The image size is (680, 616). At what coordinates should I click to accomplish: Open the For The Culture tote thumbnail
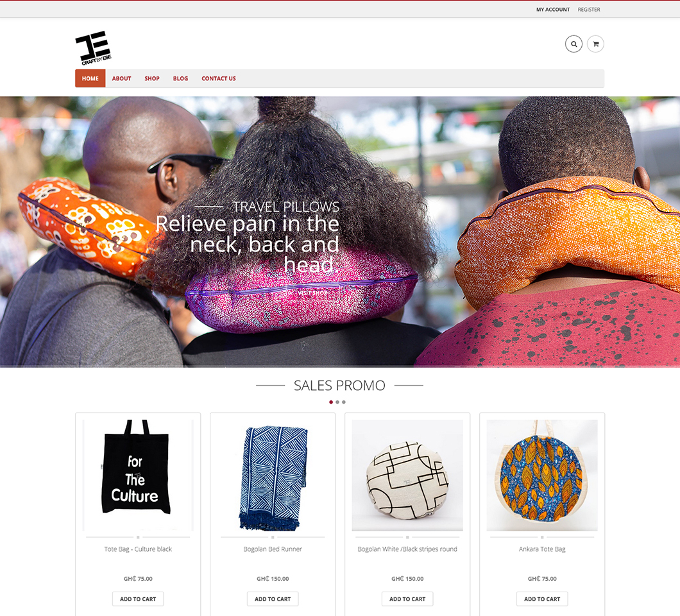click(138, 475)
